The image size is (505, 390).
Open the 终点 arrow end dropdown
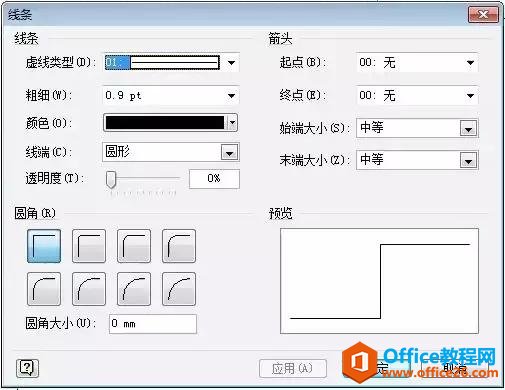[x=470, y=96]
